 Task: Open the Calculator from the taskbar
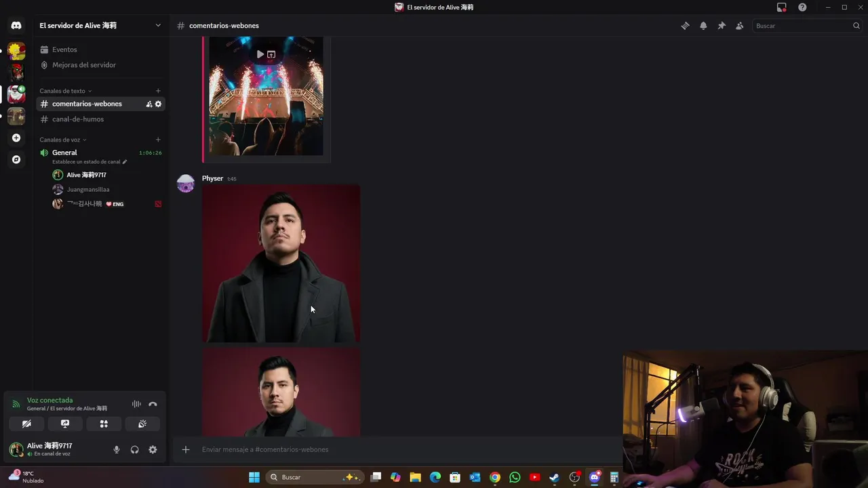[614, 477]
